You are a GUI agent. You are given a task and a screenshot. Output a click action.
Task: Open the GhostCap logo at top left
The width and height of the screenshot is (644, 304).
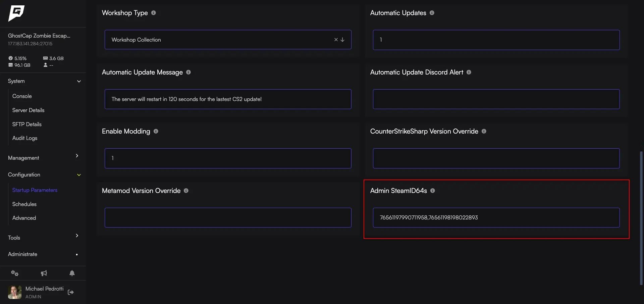click(x=16, y=14)
